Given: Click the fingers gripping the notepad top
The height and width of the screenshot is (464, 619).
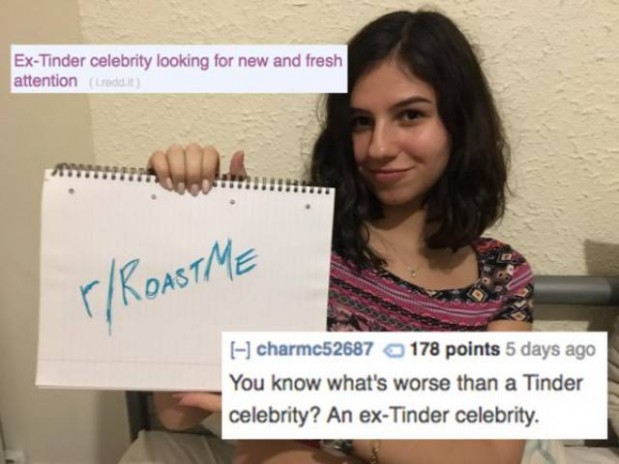Looking at the screenshot, I should pos(186,170).
